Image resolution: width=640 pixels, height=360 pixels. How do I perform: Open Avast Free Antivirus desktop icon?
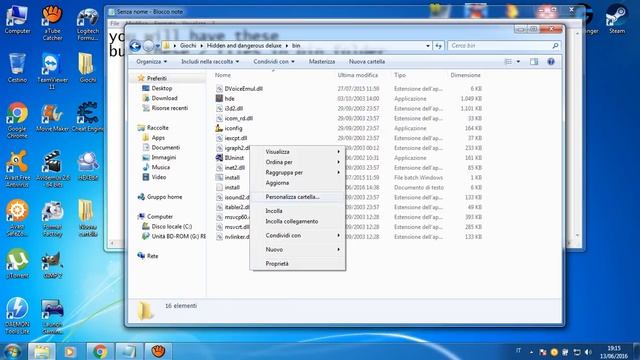click(x=17, y=169)
